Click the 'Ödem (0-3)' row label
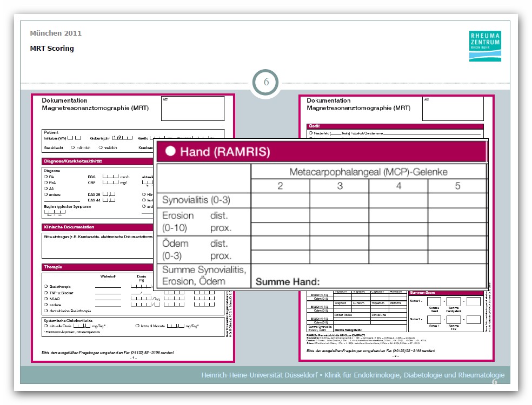The width and height of the screenshot is (532, 405). click(x=175, y=249)
